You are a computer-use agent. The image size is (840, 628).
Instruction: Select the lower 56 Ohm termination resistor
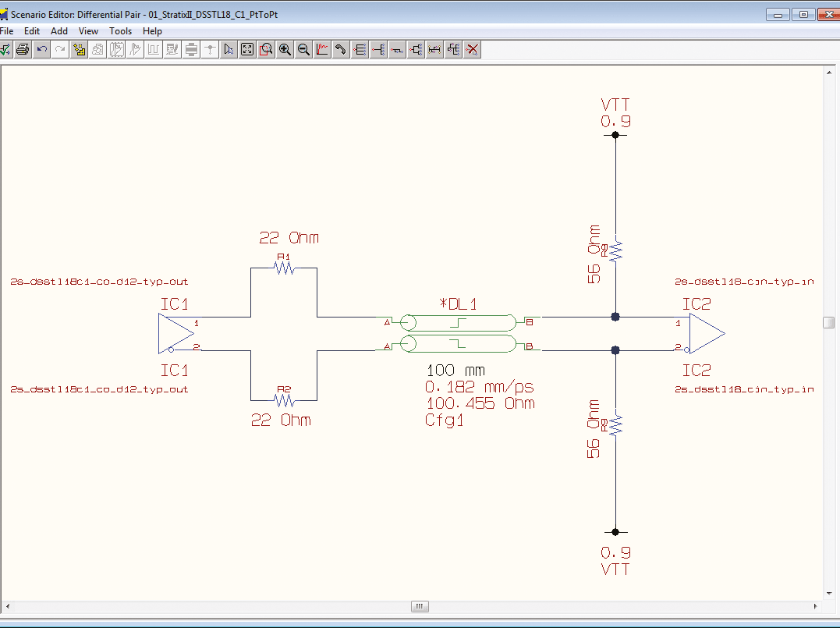(615, 424)
